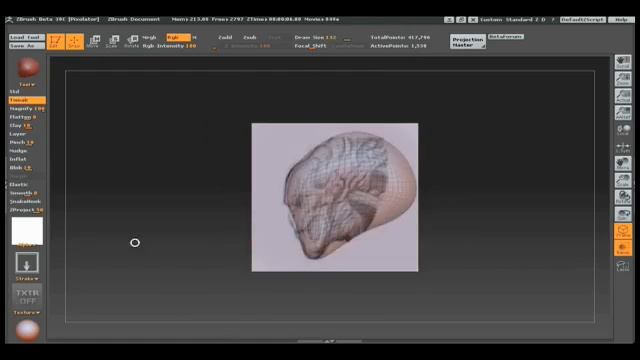The height and width of the screenshot is (360, 640).
Task: Click the Lasso selection icon
Action: [623, 266]
